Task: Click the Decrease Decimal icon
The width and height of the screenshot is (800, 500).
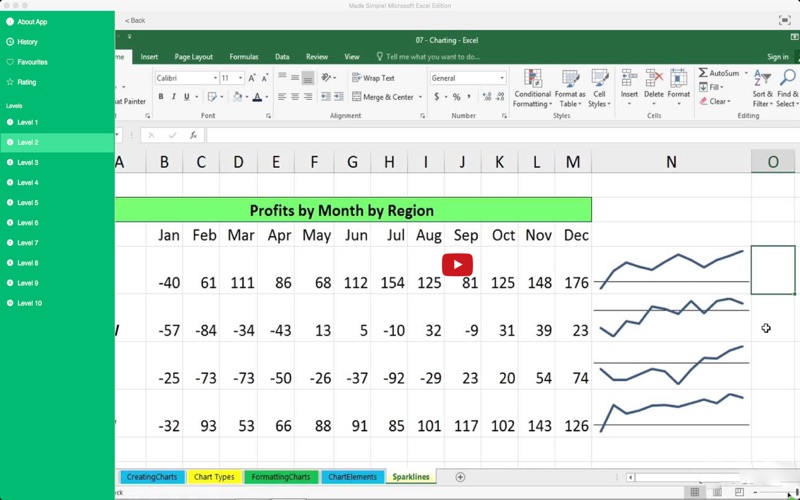Action: (x=500, y=96)
